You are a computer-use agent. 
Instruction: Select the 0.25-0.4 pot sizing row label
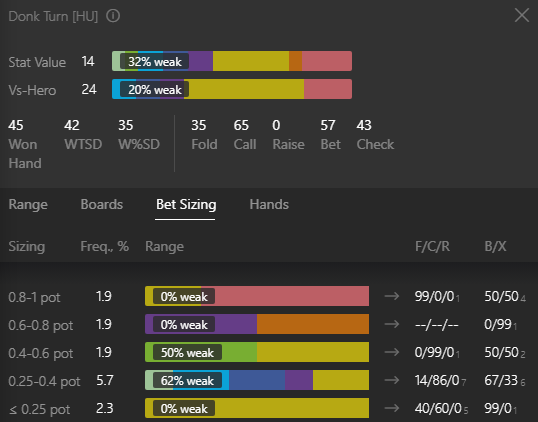[x=44, y=381]
